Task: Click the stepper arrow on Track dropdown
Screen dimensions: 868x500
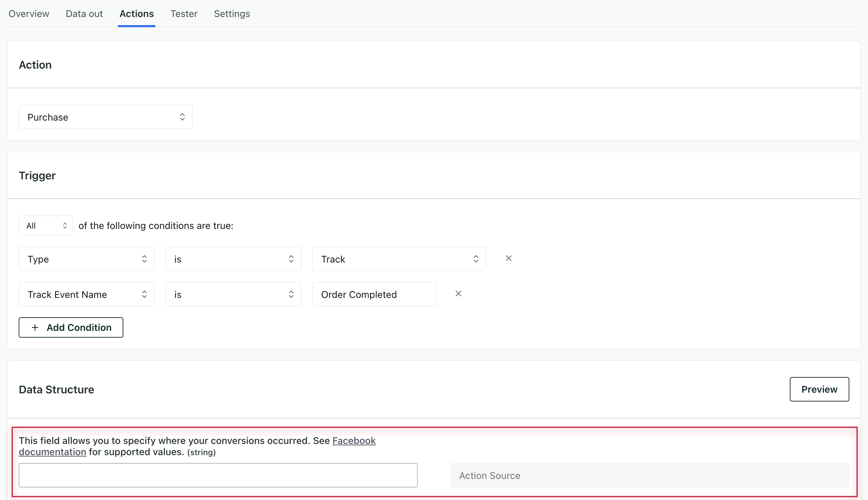Action: (x=476, y=258)
